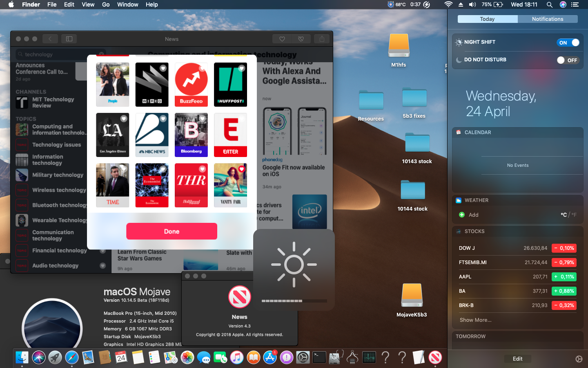
Task: Open App Store from the Dock
Action: [x=270, y=357]
